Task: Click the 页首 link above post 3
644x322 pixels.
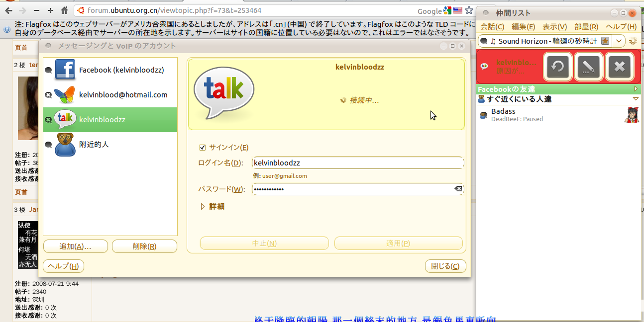Action: coord(21,192)
